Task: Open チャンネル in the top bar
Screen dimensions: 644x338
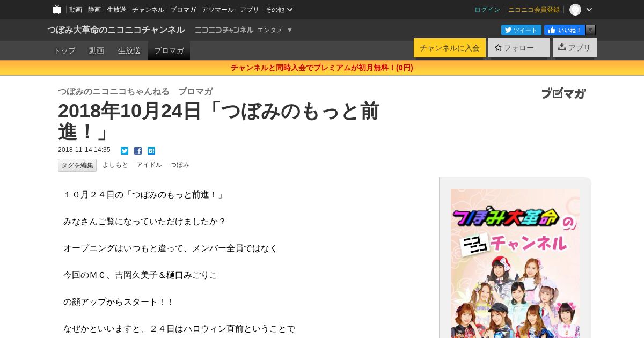Action: [x=148, y=10]
